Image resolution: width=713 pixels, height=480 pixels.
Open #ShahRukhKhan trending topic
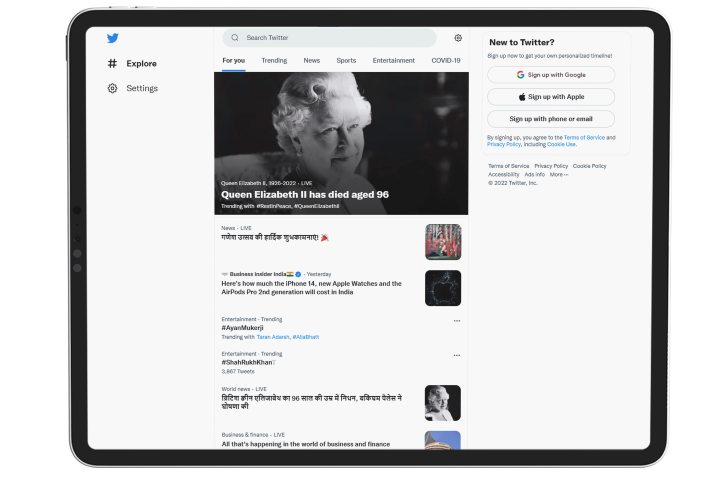coord(248,362)
